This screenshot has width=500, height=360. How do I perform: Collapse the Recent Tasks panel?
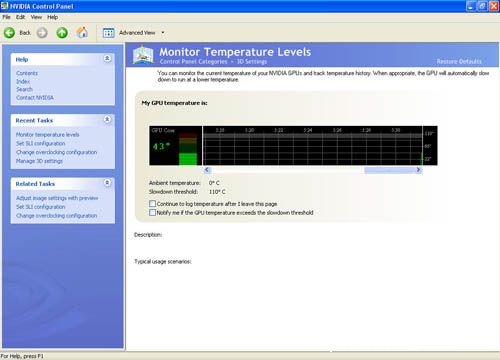(107, 119)
